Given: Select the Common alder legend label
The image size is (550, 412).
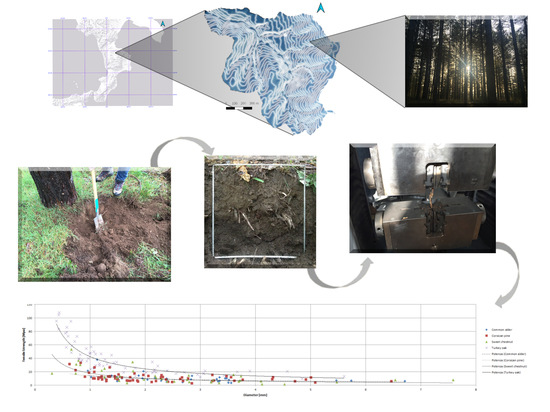Looking at the screenshot, I should pos(502,330).
